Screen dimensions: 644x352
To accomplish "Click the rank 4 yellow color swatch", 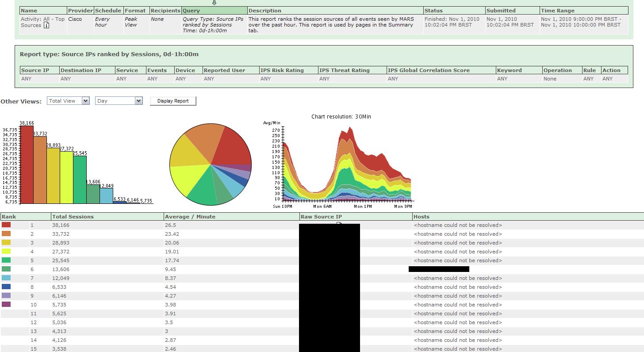I will click(x=6, y=251).
